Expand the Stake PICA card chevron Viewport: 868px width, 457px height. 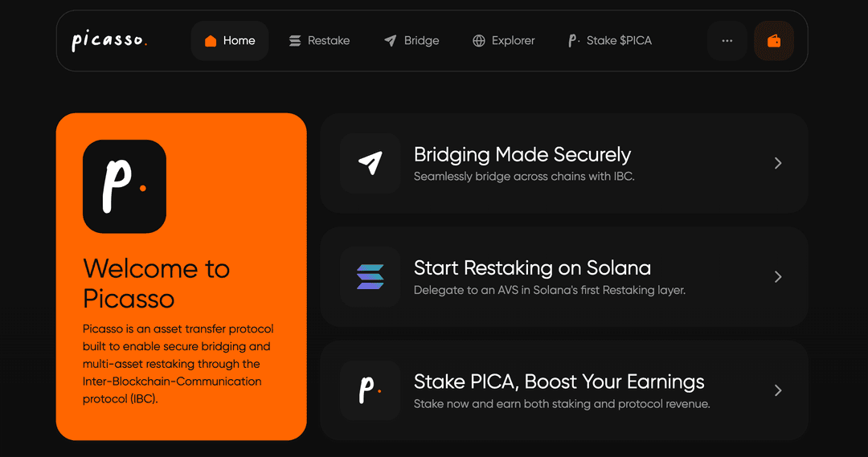coord(777,390)
